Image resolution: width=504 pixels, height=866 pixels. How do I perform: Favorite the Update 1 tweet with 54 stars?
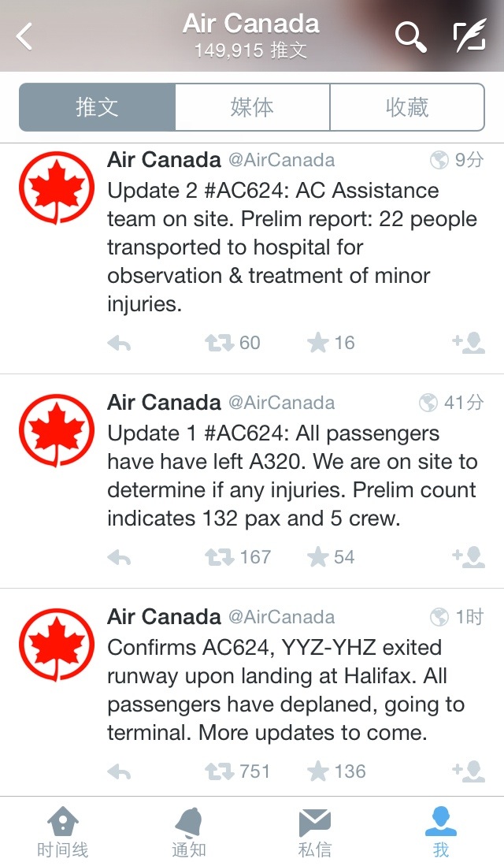(318, 557)
